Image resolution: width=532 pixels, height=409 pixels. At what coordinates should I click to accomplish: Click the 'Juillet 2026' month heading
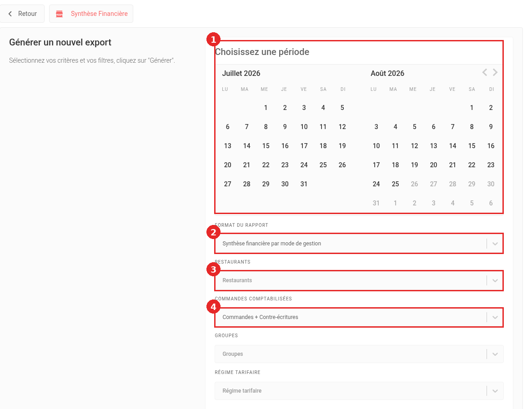click(241, 73)
